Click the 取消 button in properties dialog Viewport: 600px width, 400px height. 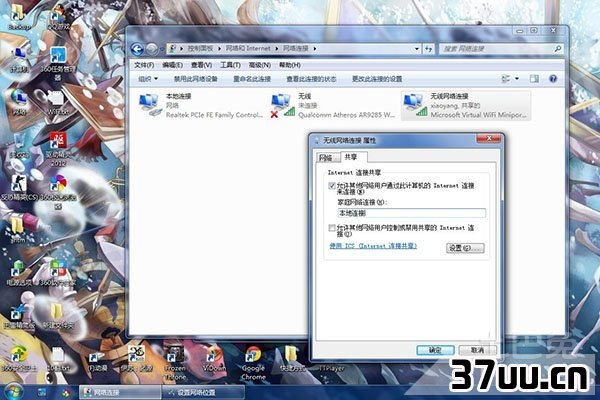[477, 350]
